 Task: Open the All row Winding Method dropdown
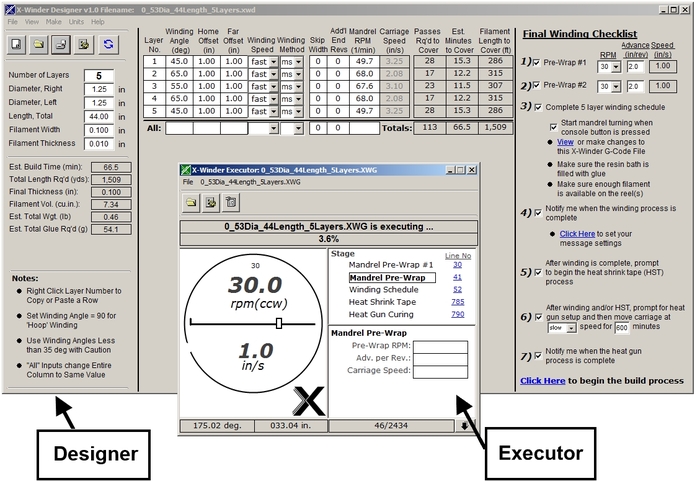pyautogui.click(x=299, y=129)
